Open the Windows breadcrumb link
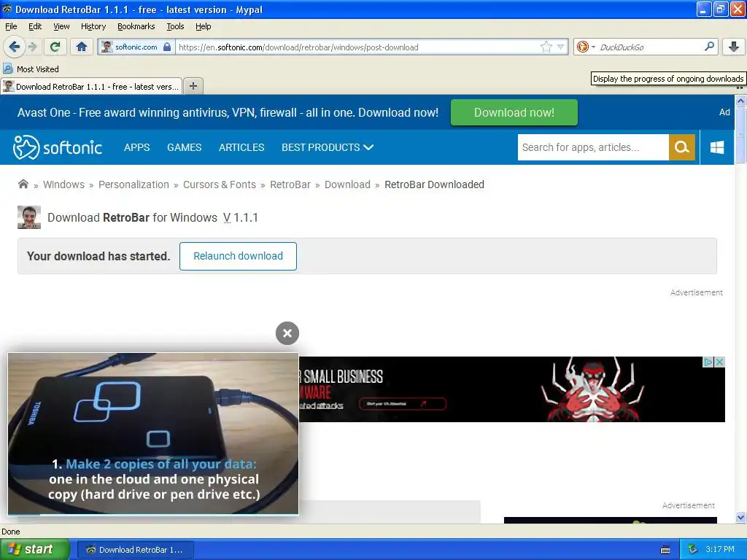The width and height of the screenshot is (747, 560). point(64,184)
